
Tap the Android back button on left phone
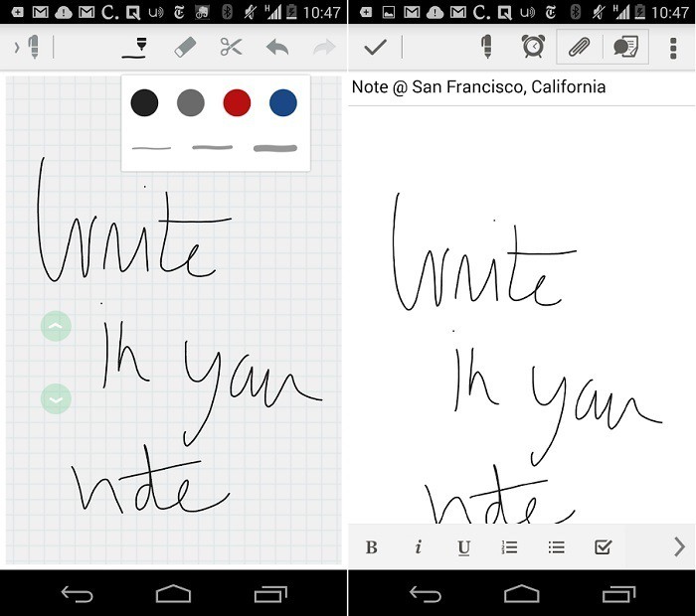tap(77, 594)
